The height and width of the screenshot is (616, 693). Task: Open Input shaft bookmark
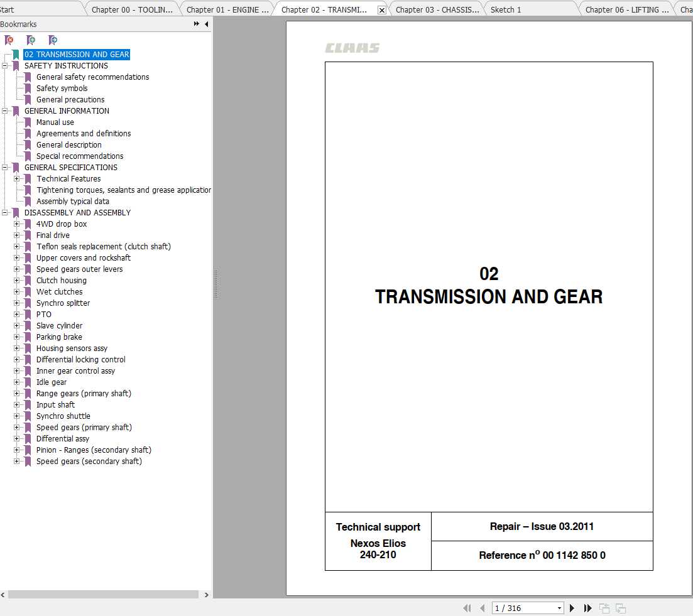(x=55, y=405)
